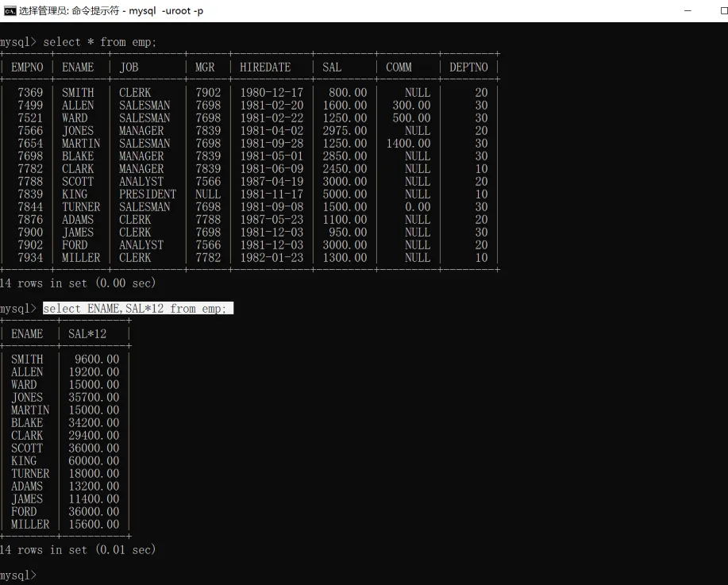Click employee number 7369
728x585 pixels.
(30, 93)
